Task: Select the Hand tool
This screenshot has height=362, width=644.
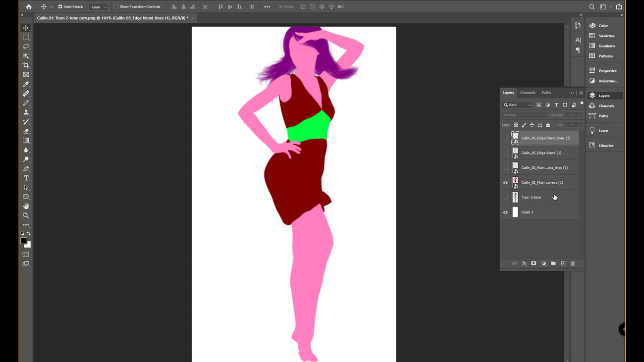Action: 26,206
